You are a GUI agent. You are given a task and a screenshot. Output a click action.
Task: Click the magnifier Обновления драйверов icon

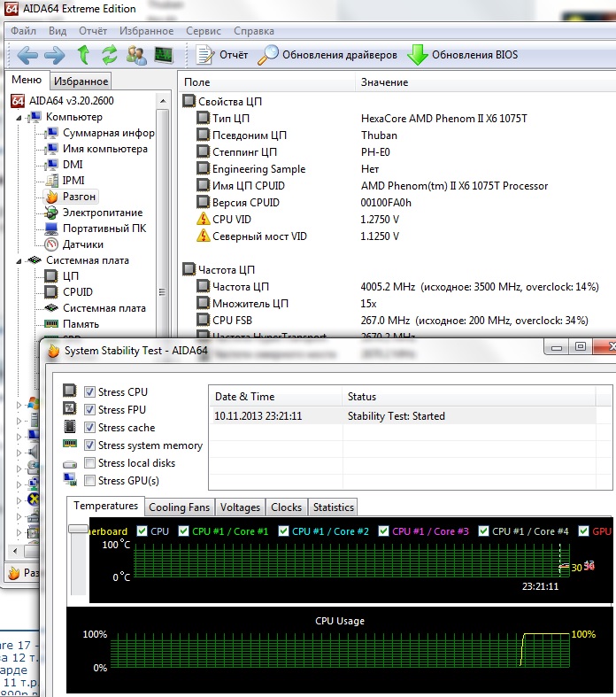(x=268, y=55)
